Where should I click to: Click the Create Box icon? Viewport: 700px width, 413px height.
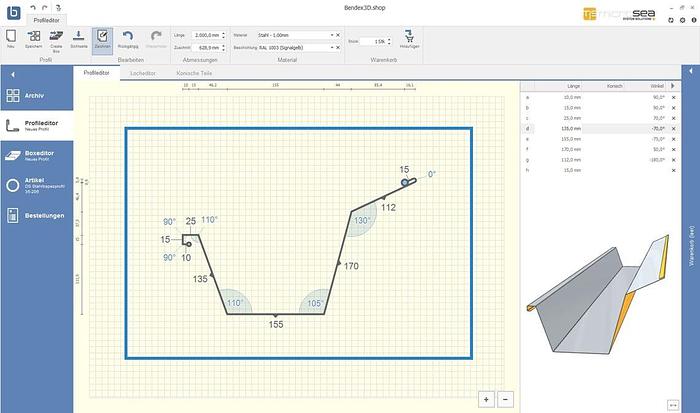point(56,38)
